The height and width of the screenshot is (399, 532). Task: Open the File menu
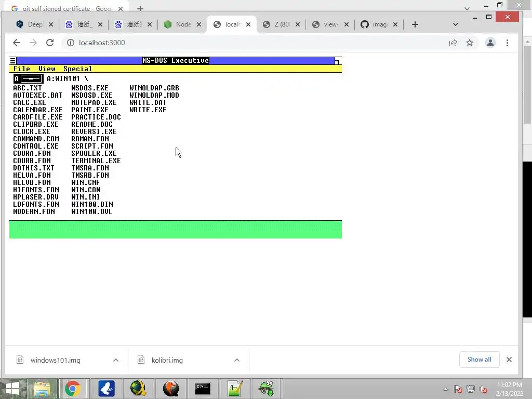(22, 69)
